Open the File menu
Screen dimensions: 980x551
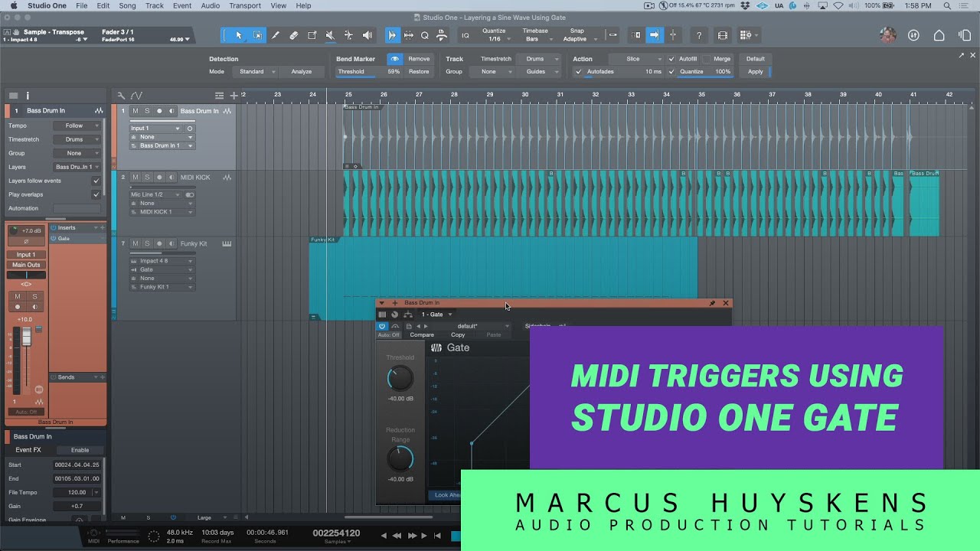(81, 5)
